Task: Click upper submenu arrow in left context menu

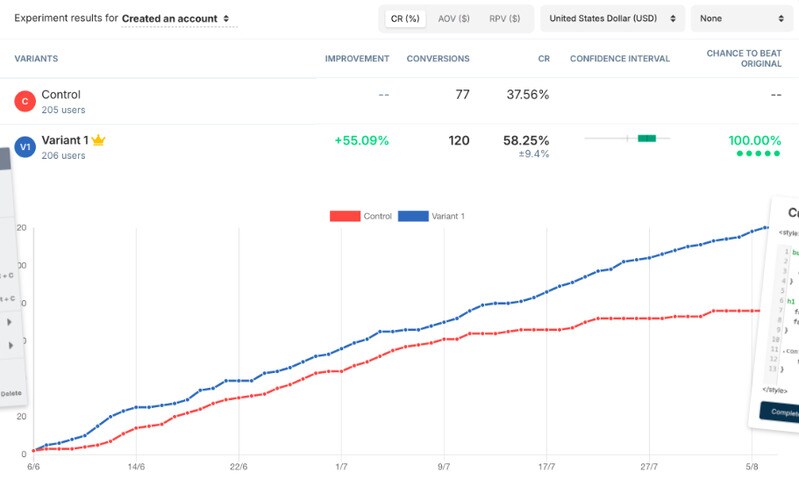Action: point(10,322)
